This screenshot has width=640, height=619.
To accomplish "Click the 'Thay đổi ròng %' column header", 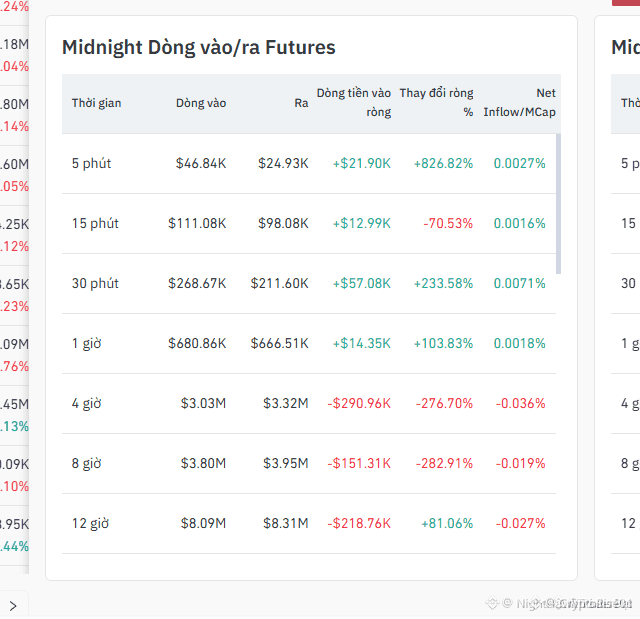I will coord(436,102).
